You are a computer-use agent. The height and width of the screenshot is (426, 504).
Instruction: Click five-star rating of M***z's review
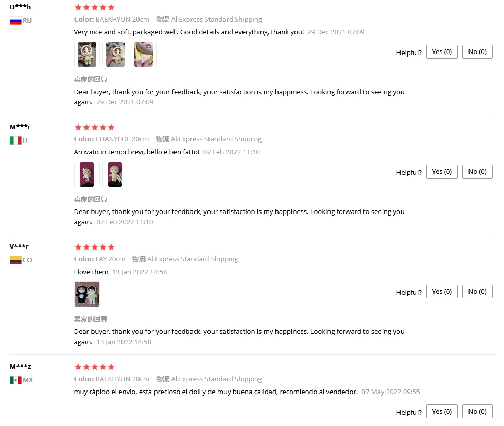[95, 367]
